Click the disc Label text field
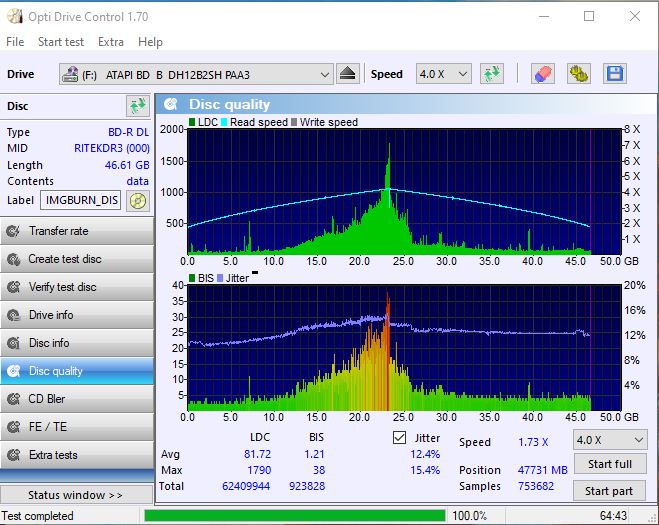The width and height of the screenshot is (659, 525). point(81,200)
